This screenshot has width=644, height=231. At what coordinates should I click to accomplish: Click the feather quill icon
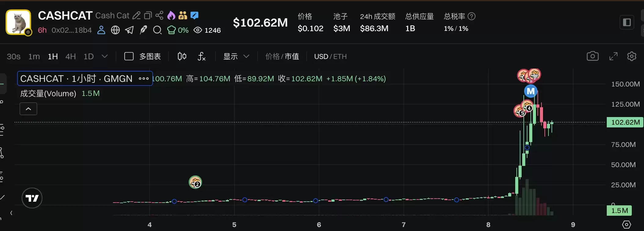[x=143, y=30]
